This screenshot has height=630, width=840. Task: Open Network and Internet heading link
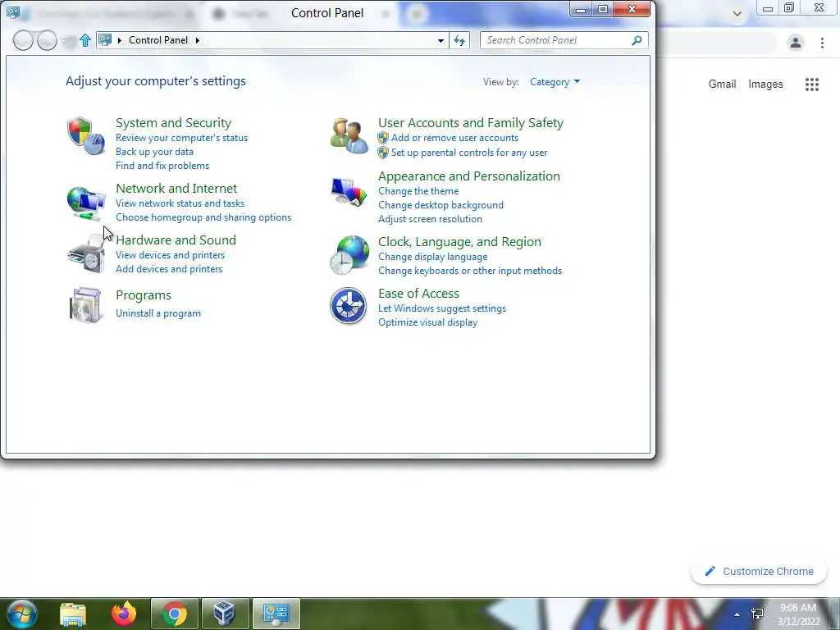point(176,188)
